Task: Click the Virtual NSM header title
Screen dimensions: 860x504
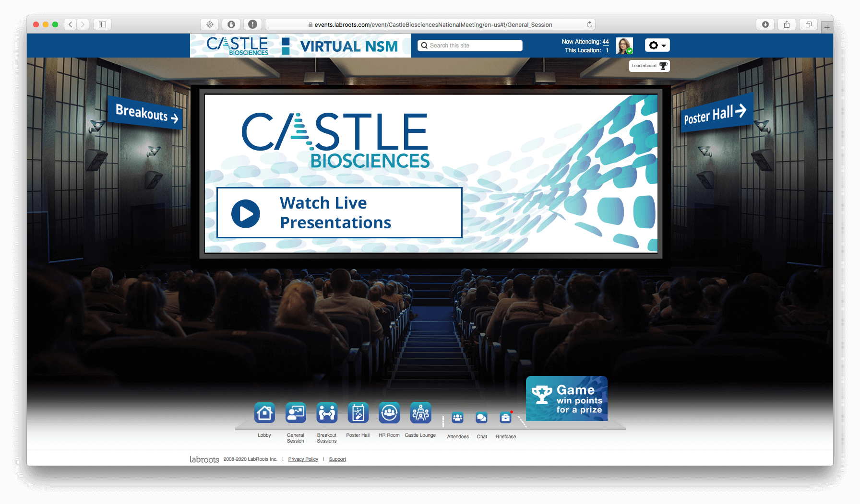Action: pos(349,47)
